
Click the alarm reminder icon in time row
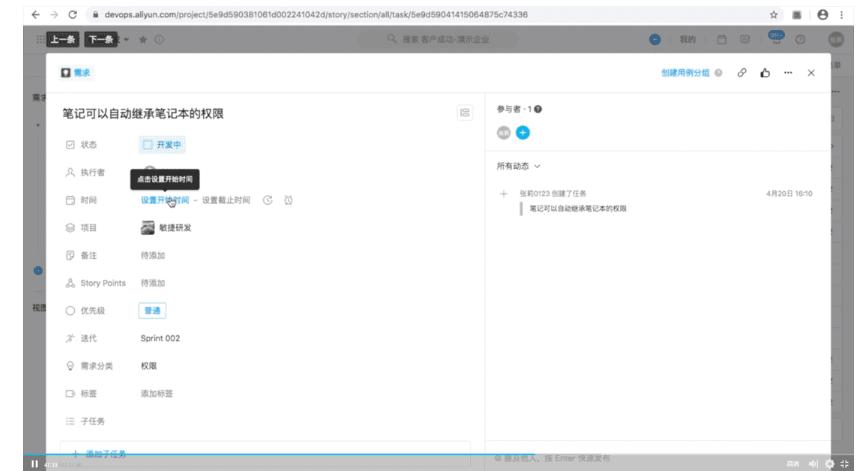pos(288,200)
